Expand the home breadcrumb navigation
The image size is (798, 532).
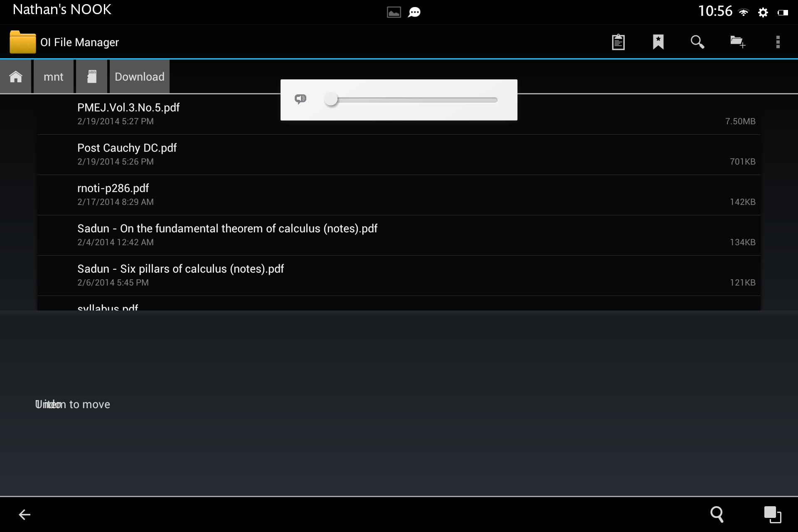[x=16, y=76]
